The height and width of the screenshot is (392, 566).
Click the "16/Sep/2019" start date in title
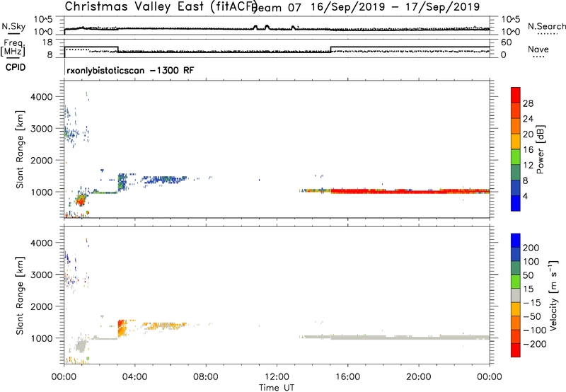point(348,7)
